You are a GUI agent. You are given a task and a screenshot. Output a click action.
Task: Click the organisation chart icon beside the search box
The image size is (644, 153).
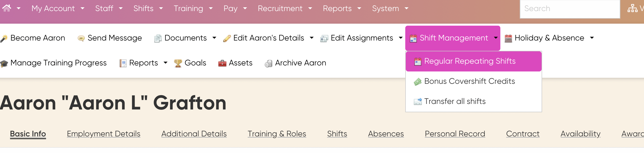(632, 8)
